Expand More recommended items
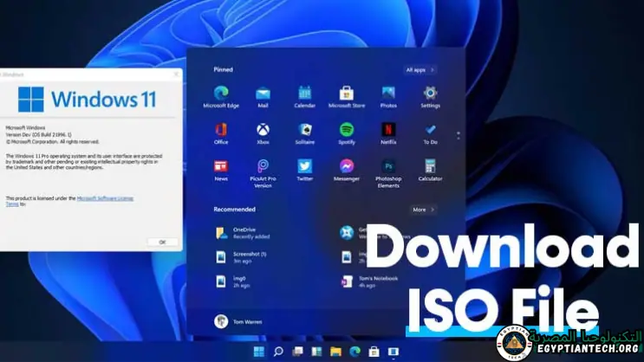The height and width of the screenshot is (362, 644). pyautogui.click(x=423, y=210)
